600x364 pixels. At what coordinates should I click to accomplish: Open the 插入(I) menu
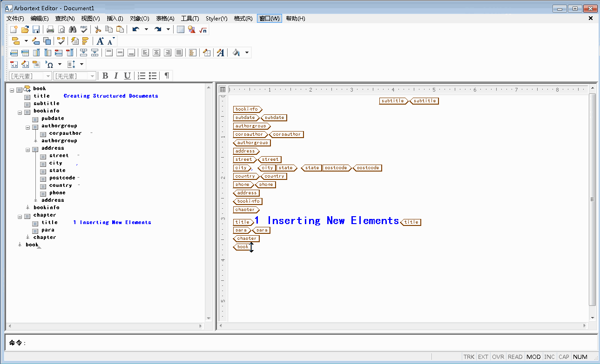[115, 19]
